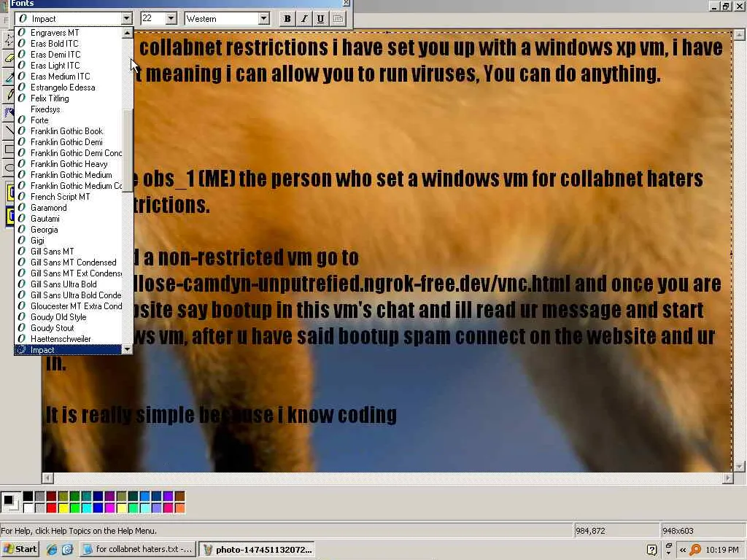The width and height of the screenshot is (747, 560).
Task: Click second quick launch icon beside Explorer
Action: point(67,550)
